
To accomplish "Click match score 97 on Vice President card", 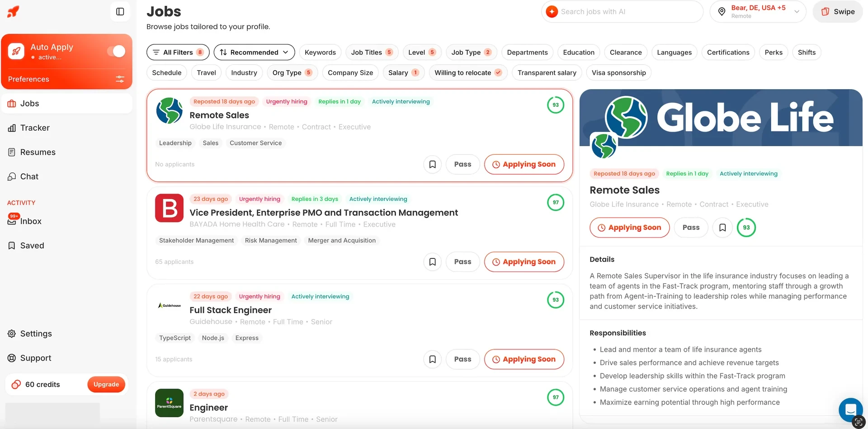I will (x=556, y=202).
